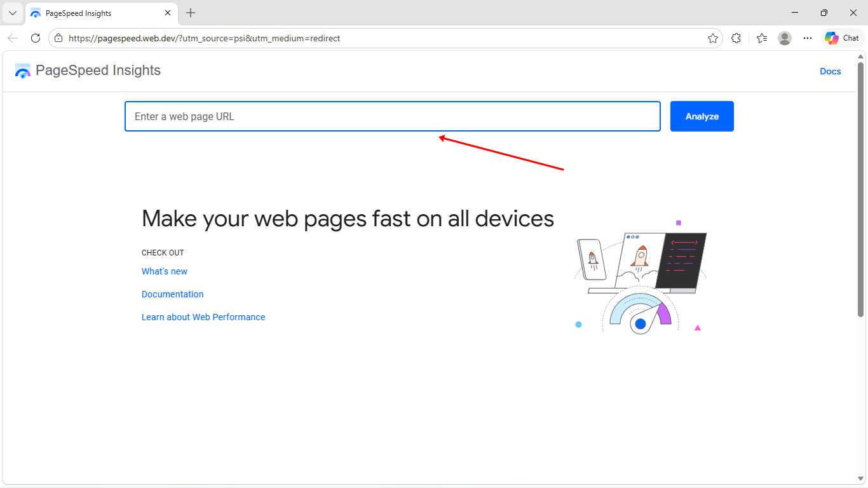Open the Favorites list icon
This screenshot has width=868, height=488.
762,38
